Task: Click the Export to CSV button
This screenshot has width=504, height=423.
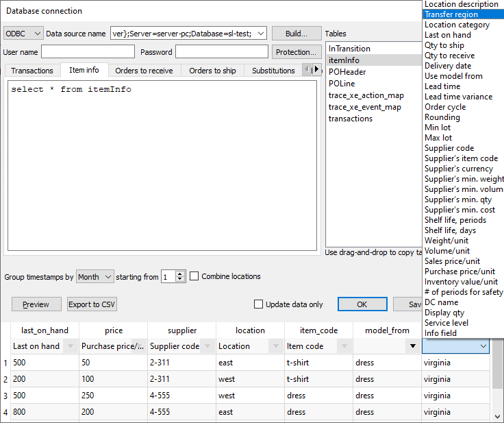Action: tap(92, 304)
